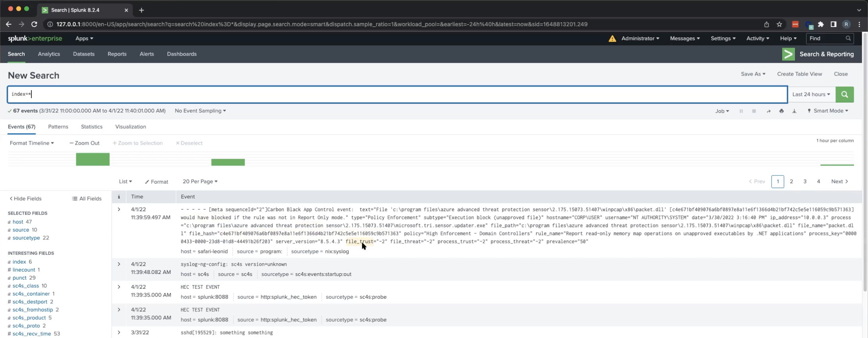Screen dimensions: 868x338
Task: Print the search results
Action: pos(781,111)
